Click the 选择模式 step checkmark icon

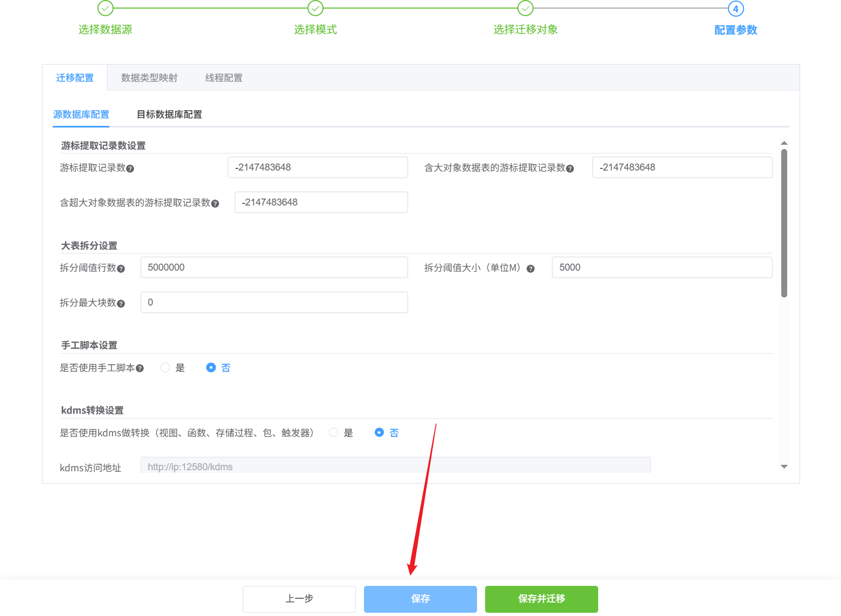click(316, 8)
